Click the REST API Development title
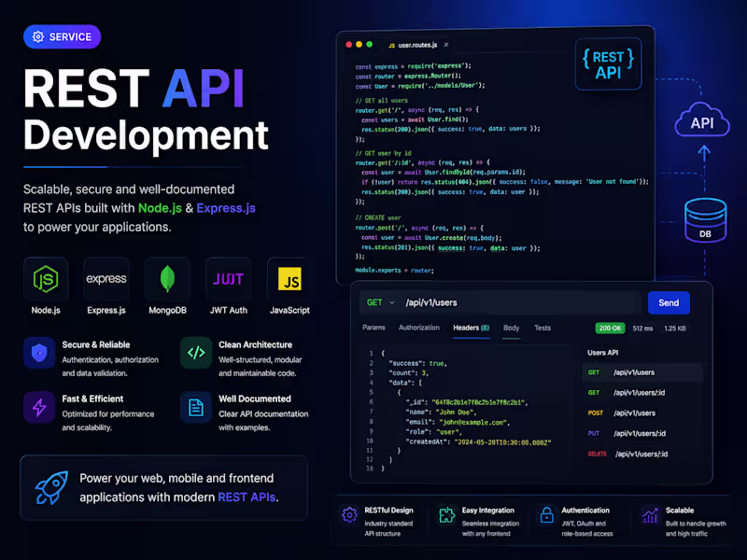 (146, 110)
